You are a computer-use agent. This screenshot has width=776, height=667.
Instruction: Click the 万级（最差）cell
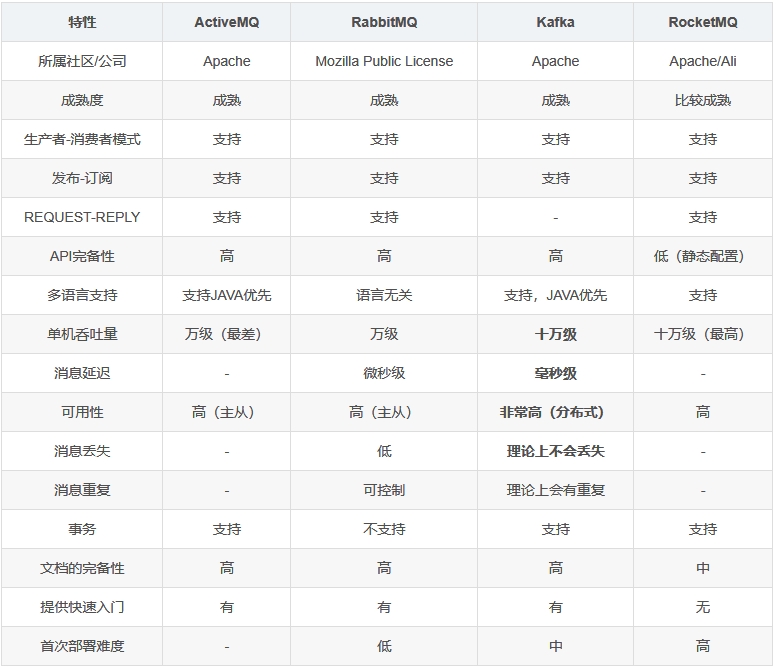223,334
